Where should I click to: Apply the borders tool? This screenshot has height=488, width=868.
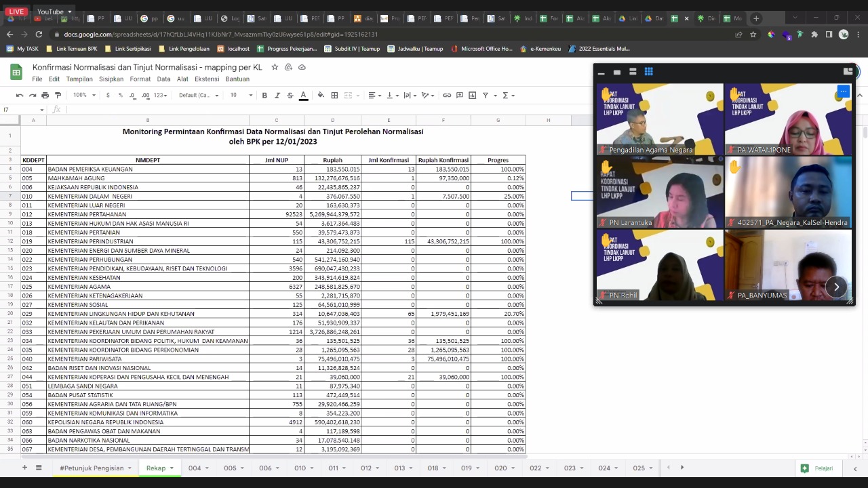pos(334,96)
